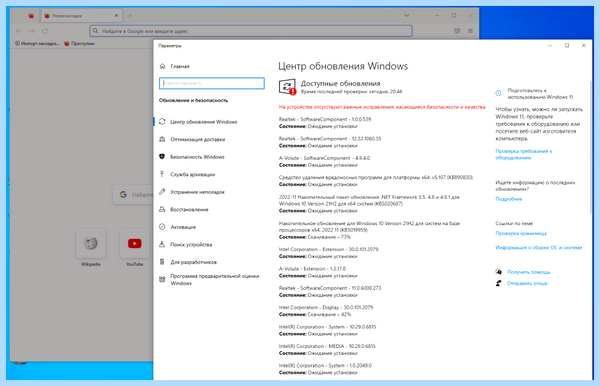The height and width of the screenshot is (386, 600).
Task: Click Firefox back arrow button
Action: 18,31
